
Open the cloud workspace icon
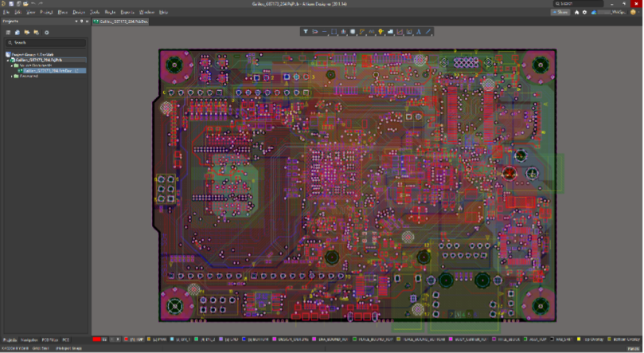pyautogui.click(x=594, y=12)
